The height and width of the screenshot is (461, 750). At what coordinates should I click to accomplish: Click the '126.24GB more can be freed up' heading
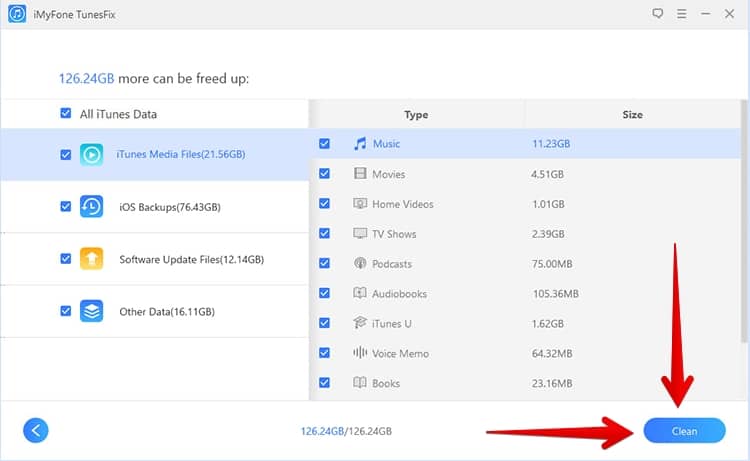(154, 78)
